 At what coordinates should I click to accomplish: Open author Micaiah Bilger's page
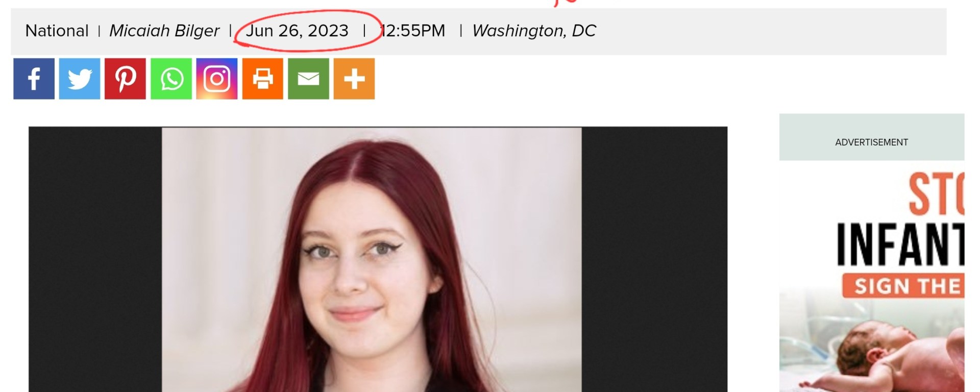164,31
